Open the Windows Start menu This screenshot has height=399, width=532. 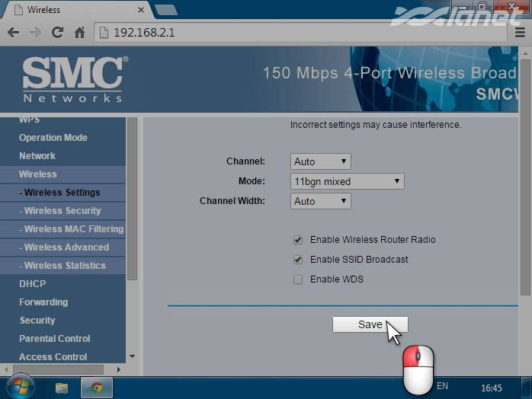(x=18, y=386)
